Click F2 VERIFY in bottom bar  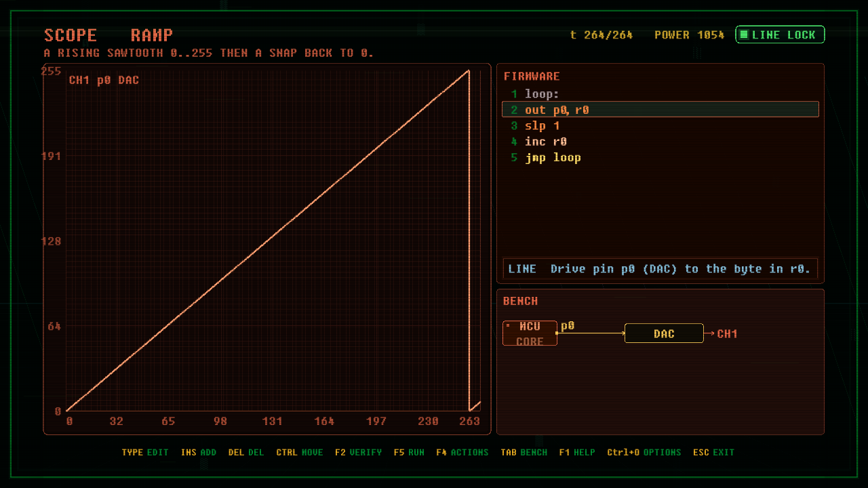tap(358, 452)
